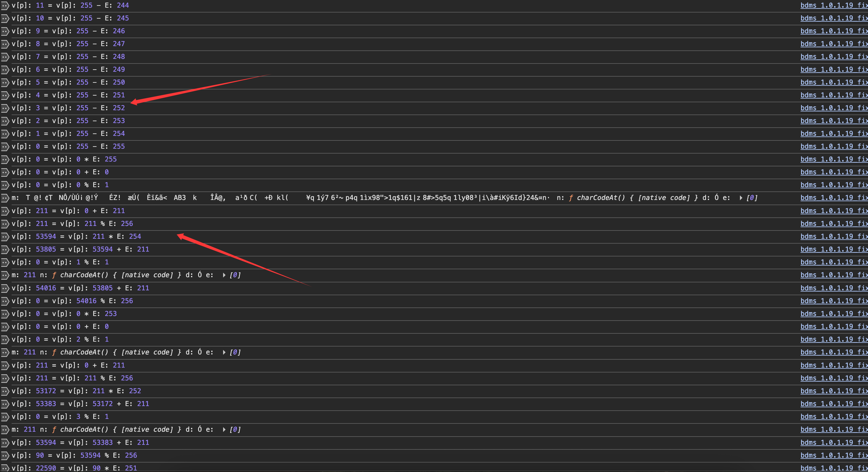Image resolution: width=868 pixels, height=472 pixels.
Task: Click logpoint icon of row ending 'E: 252'
Action: coord(5,108)
